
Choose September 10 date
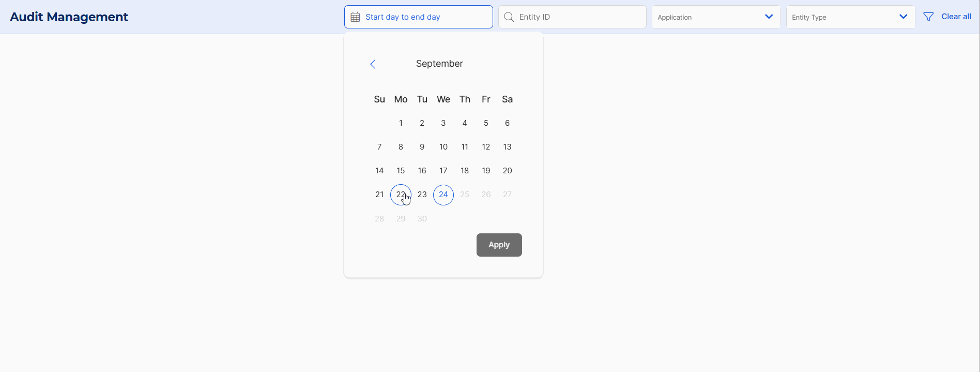[443, 147]
